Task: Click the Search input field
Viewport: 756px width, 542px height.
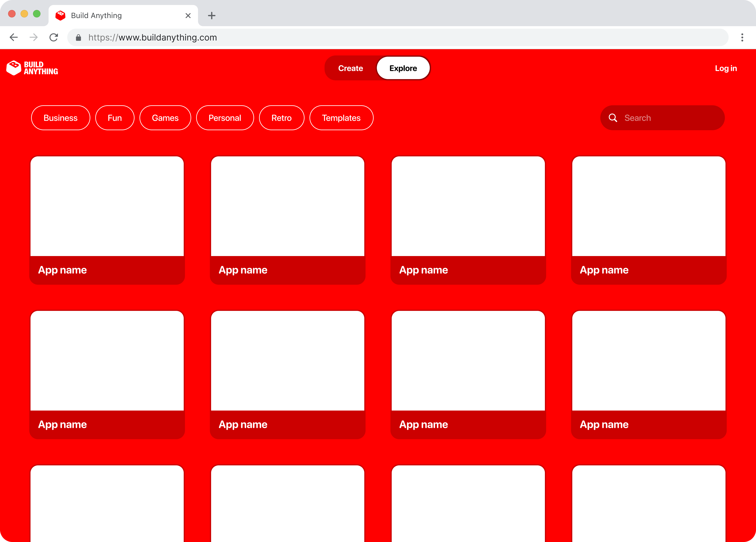Action: [x=662, y=118]
